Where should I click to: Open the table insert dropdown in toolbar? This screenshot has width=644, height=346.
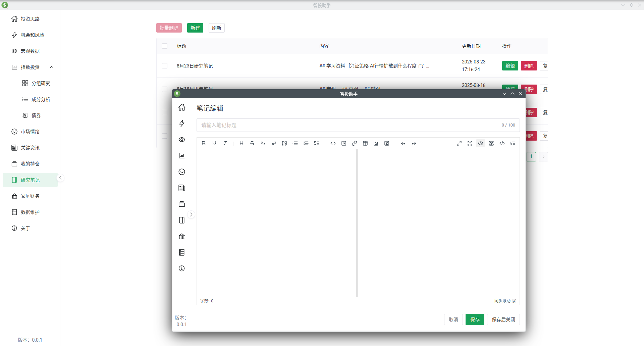(365, 143)
